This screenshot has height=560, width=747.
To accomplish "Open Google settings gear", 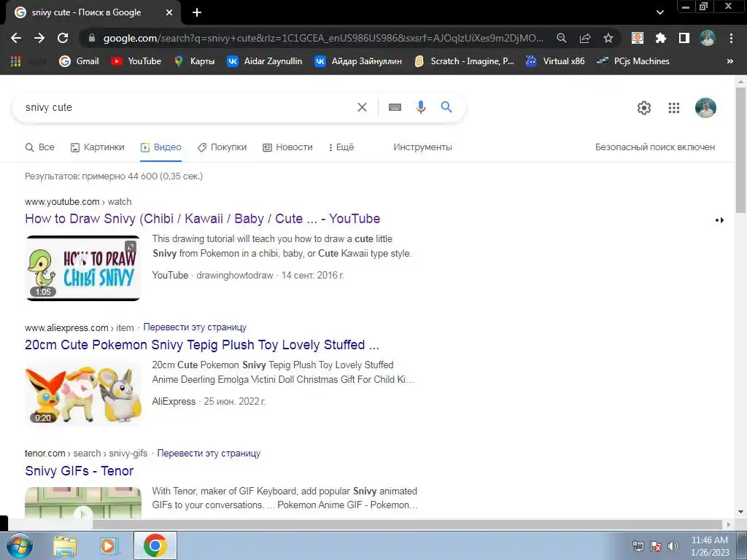I will coord(644,108).
